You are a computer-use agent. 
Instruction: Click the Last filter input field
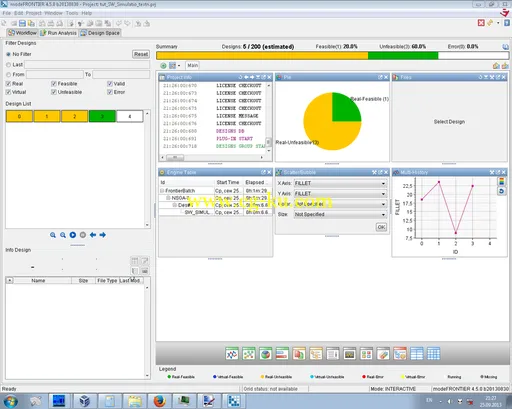(87, 65)
